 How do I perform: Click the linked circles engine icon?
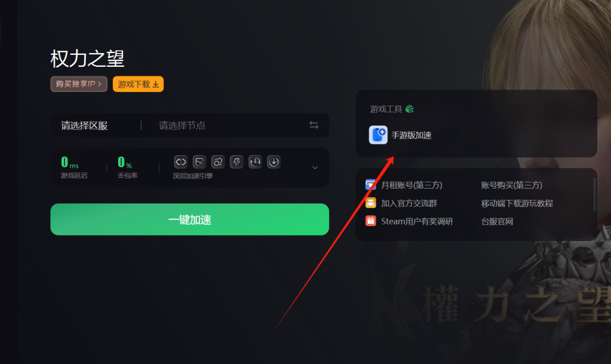click(x=218, y=162)
